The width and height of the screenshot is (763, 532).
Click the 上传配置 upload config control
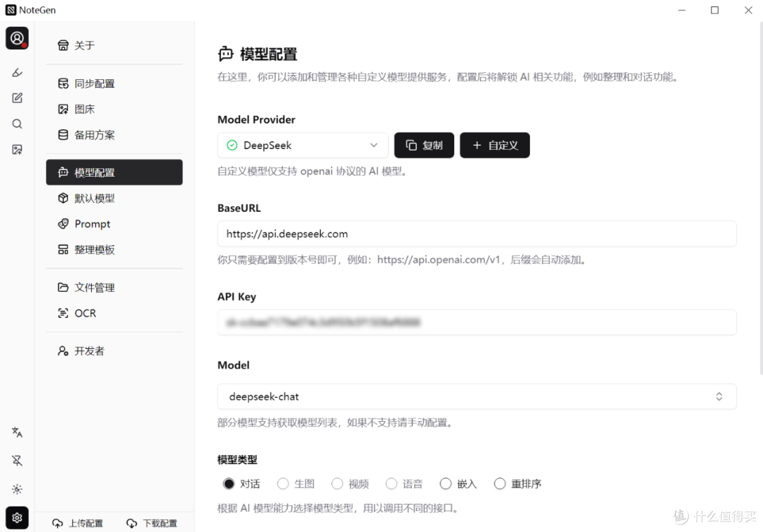pos(78,523)
